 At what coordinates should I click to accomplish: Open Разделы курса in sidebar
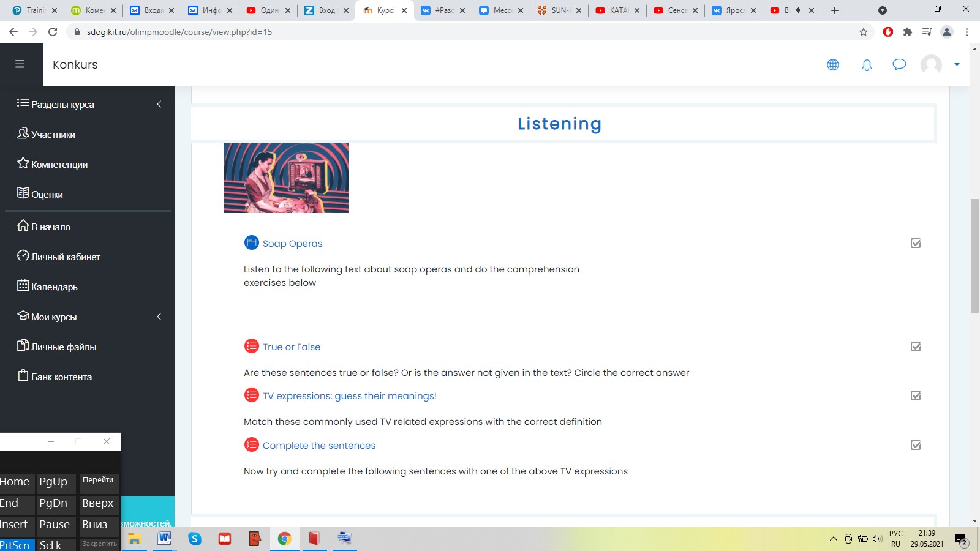(62, 104)
